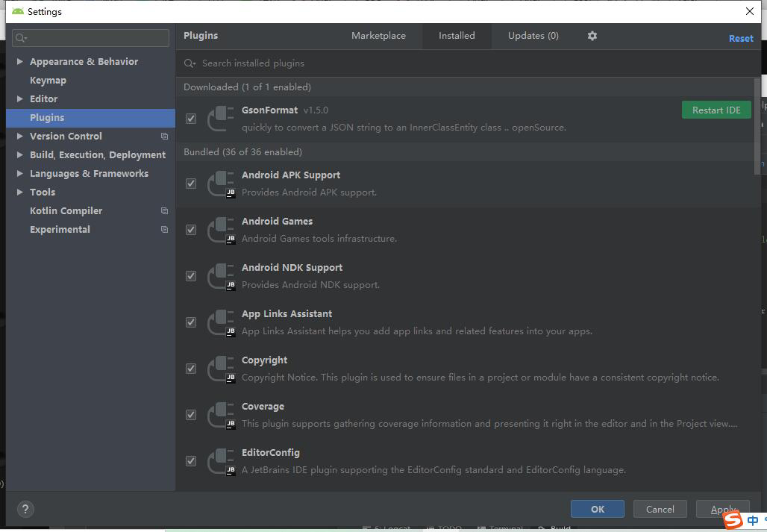Expand Build, Execution, Deployment section
The image size is (767, 532).
(x=19, y=155)
